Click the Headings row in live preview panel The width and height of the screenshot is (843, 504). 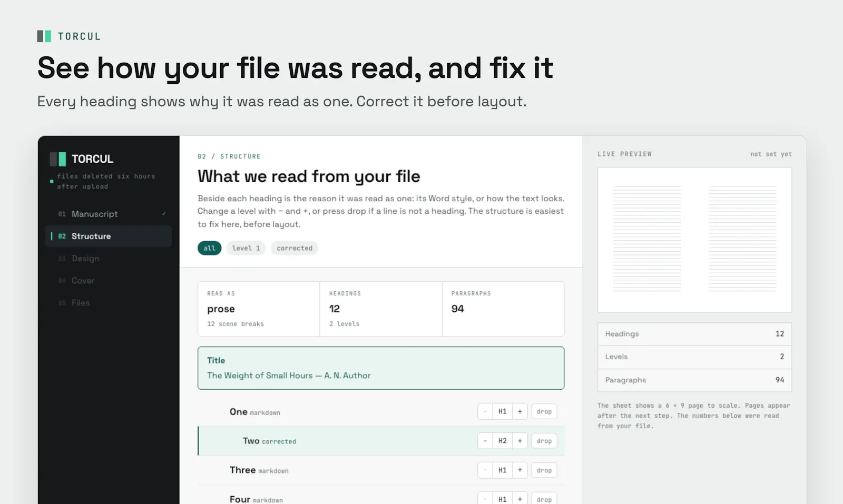click(x=694, y=334)
